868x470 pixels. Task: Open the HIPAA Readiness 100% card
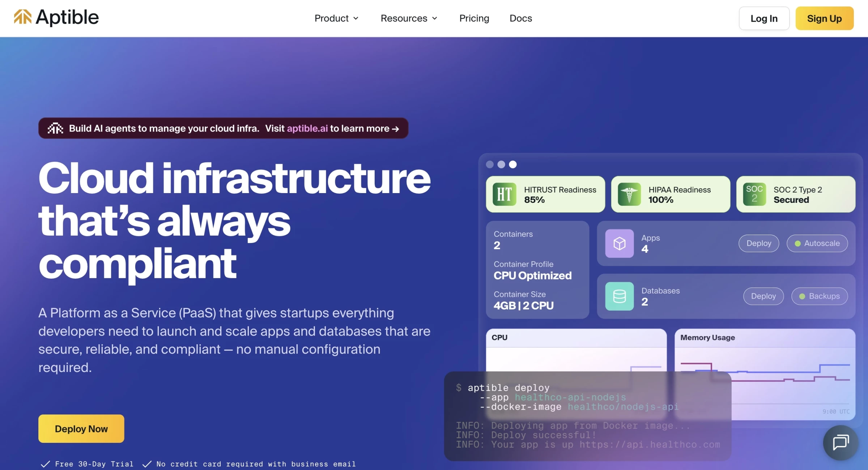pyautogui.click(x=671, y=194)
